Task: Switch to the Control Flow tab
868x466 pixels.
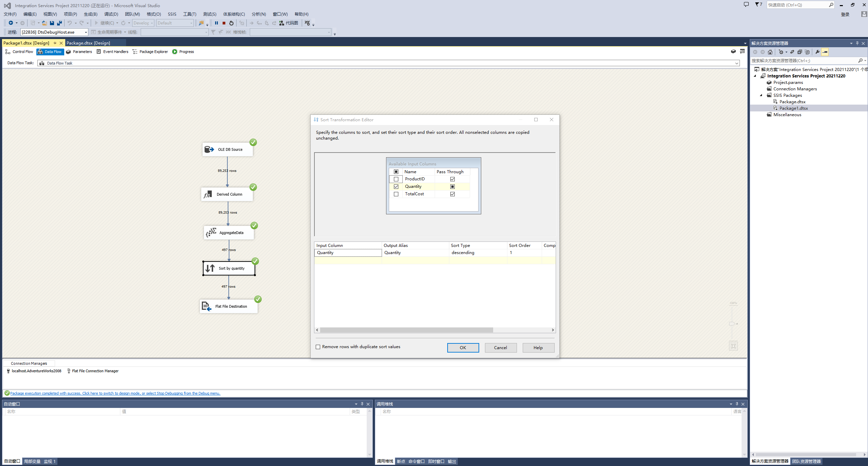Action: coord(19,52)
